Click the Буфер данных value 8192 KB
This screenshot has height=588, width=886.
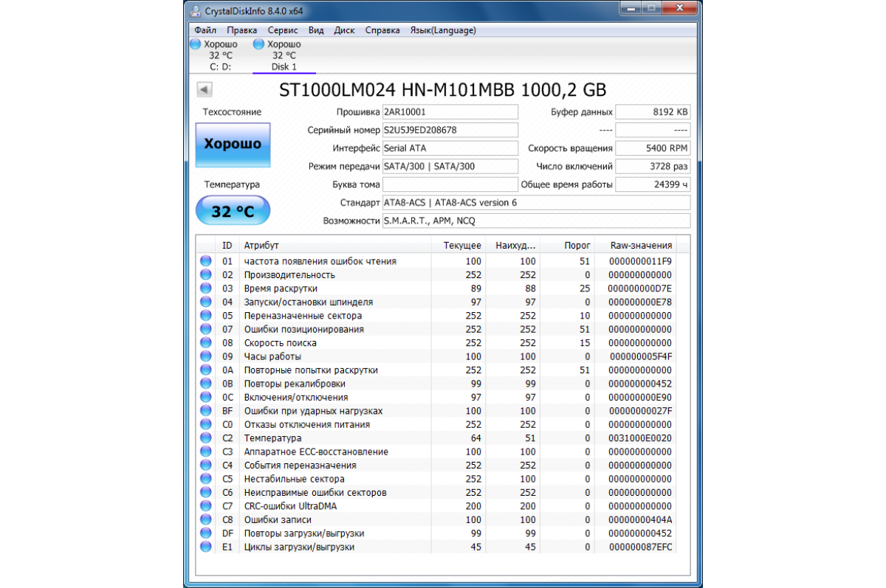tap(653, 112)
